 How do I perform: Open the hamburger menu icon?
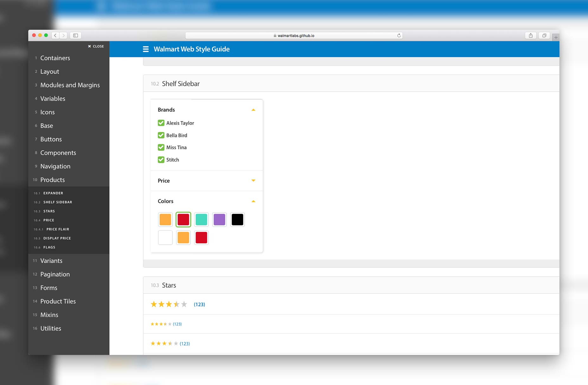[x=146, y=49]
